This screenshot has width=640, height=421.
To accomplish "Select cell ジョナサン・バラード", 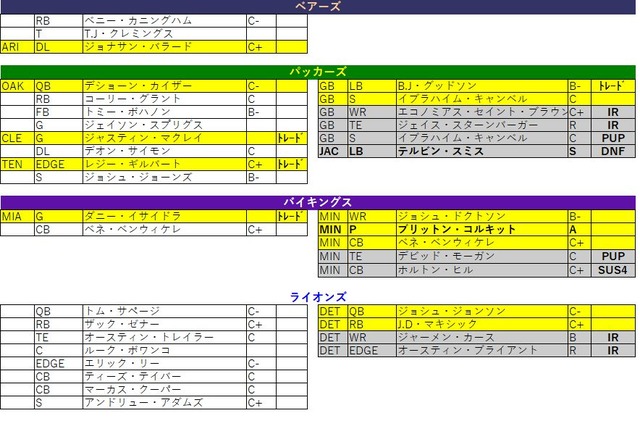I will click(x=164, y=47).
